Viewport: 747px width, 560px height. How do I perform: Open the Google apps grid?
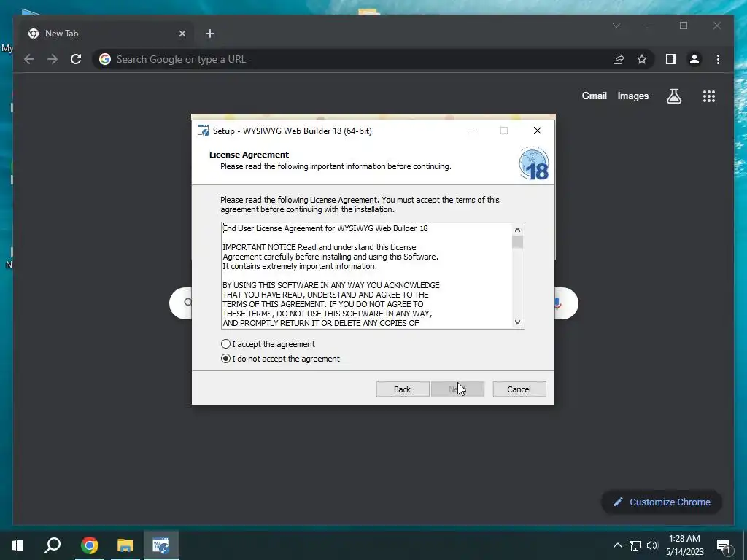point(709,96)
